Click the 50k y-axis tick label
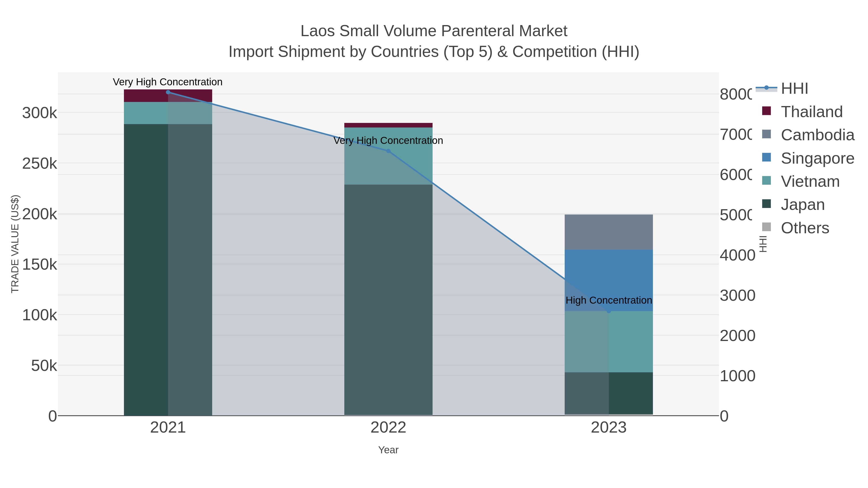 click(x=44, y=366)
